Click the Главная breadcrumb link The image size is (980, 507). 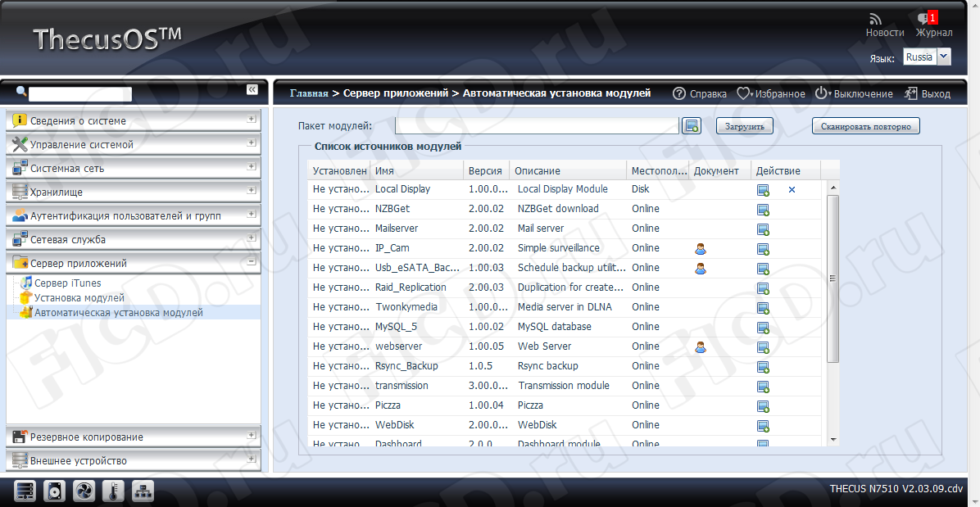pyautogui.click(x=309, y=93)
